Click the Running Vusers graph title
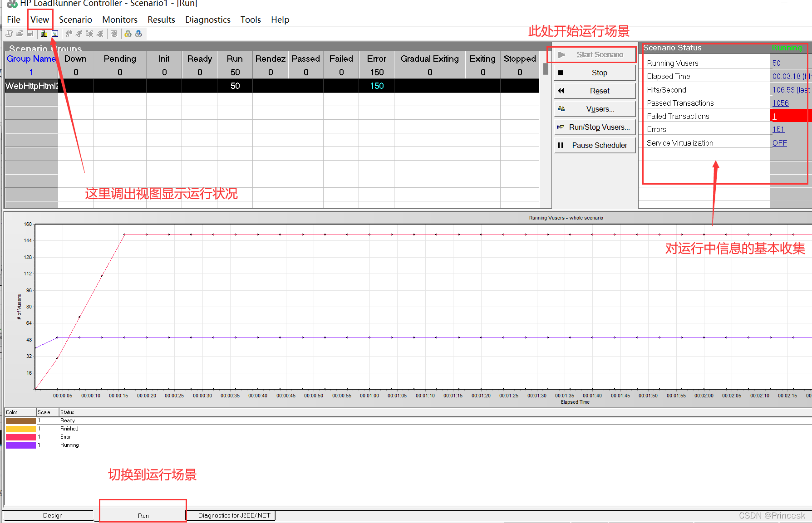Image resolution: width=812 pixels, height=523 pixels. click(x=566, y=218)
